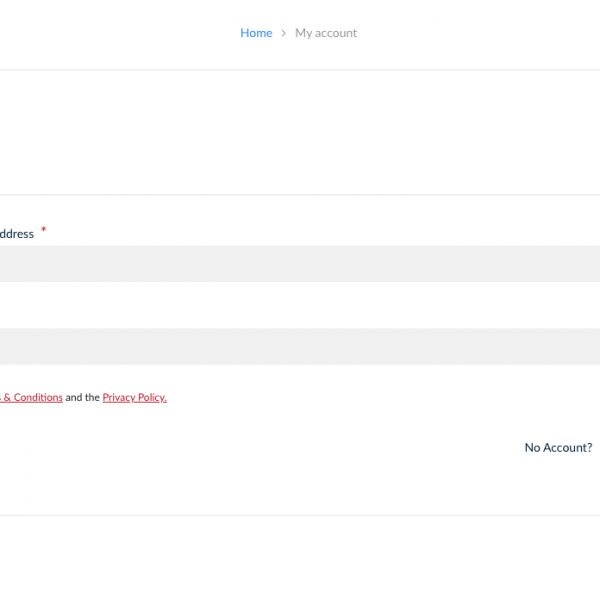Viewport: 600px width, 600px height.
Task: Click the gray My account text
Action: tap(326, 33)
